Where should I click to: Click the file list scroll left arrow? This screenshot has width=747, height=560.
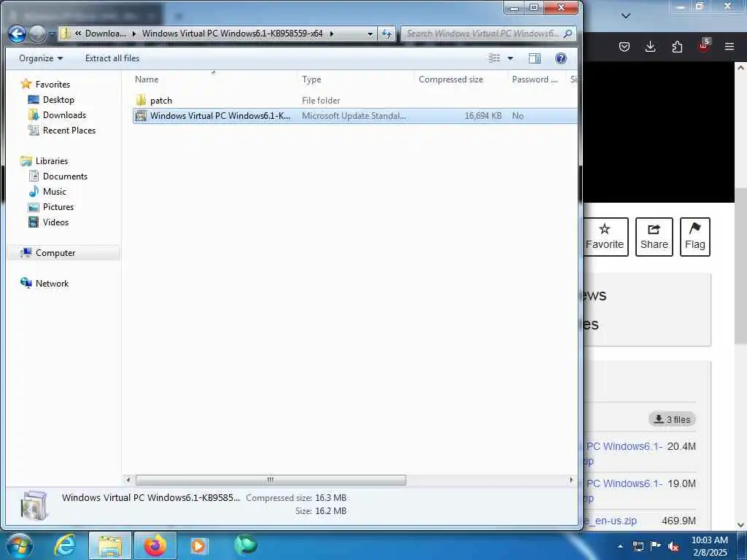point(128,480)
